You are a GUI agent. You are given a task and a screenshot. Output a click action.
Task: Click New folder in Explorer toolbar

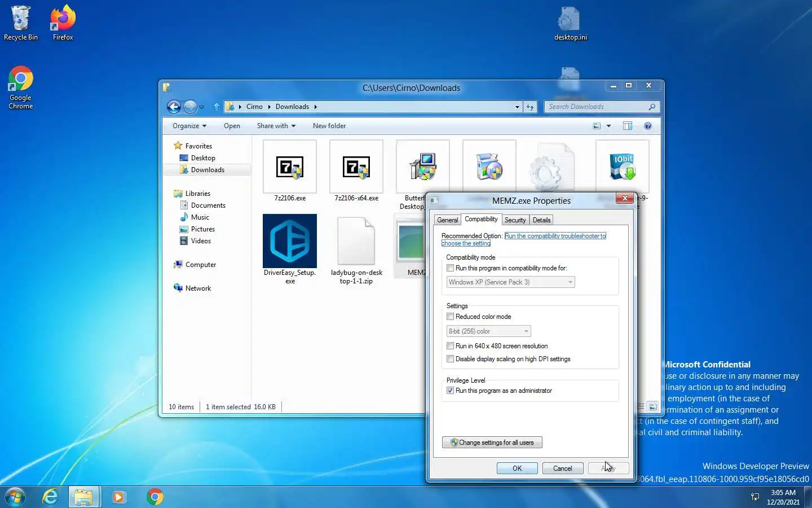point(329,126)
